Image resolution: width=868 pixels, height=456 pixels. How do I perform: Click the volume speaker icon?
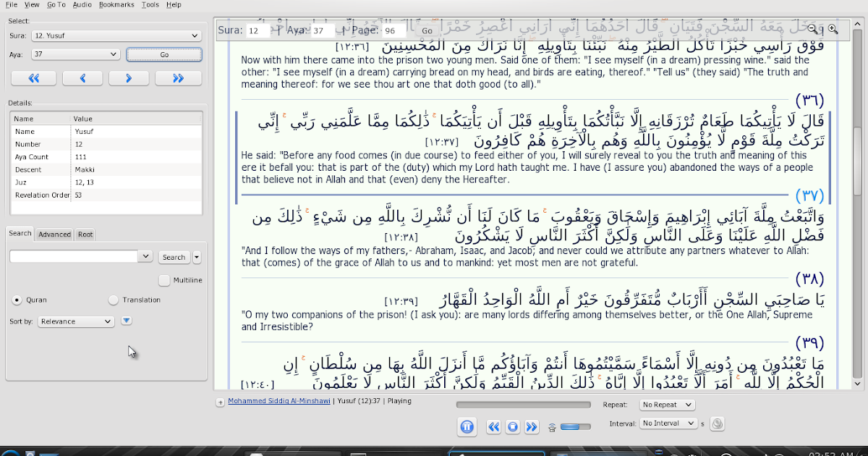pyautogui.click(x=553, y=427)
